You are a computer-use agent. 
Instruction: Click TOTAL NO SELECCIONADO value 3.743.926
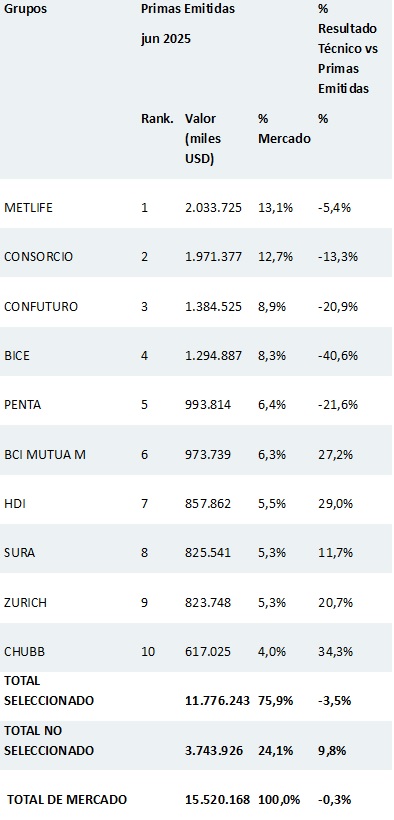click(214, 750)
